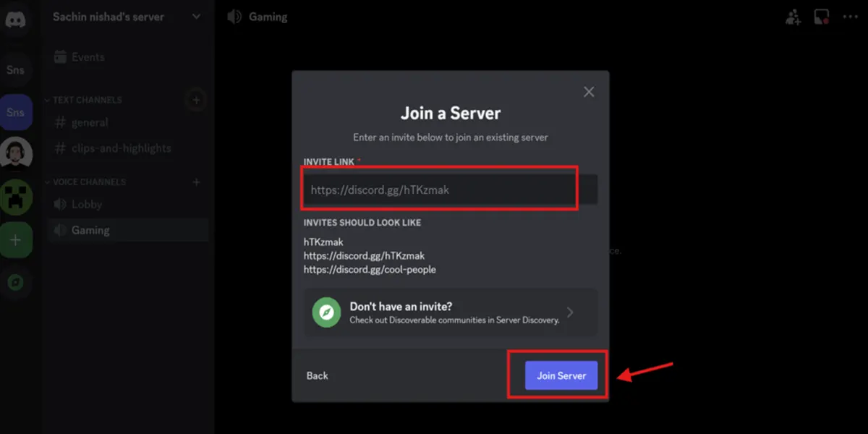The image size is (868, 434).
Task: Open the Don't have an invite? card
Action: click(451, 312)
